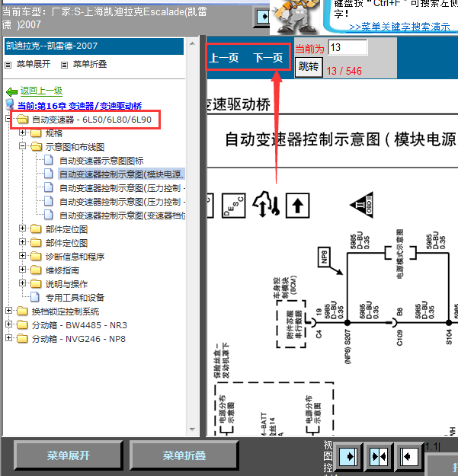458x476 pixels.
Task: Click the list icon beside top 菜单折叠
Action: 64,65
